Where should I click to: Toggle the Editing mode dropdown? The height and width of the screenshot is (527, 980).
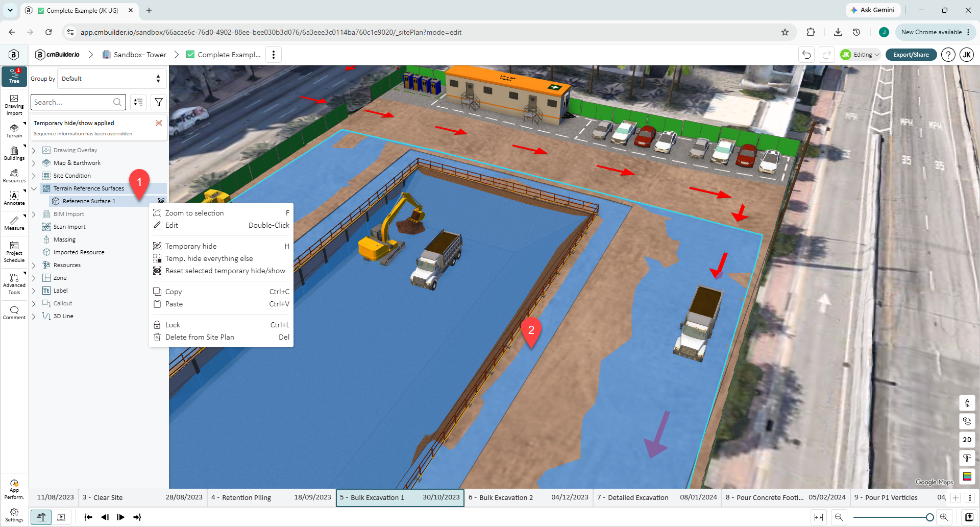tap(861, 55)
